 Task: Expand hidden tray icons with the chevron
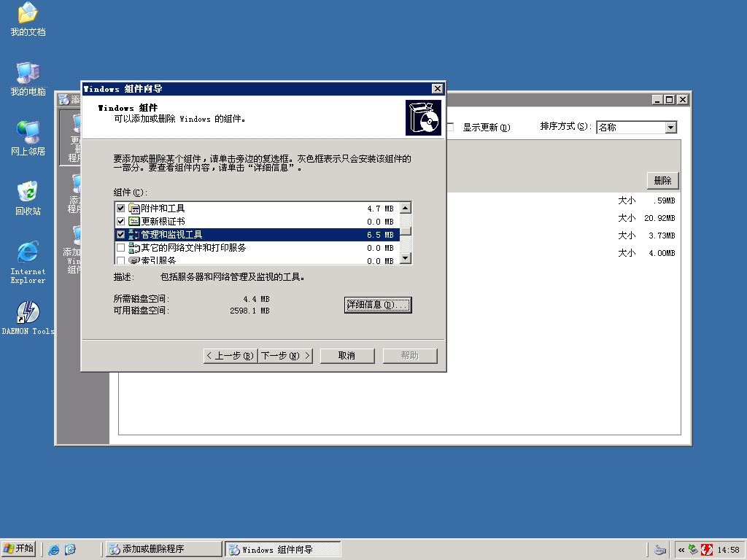681,550
